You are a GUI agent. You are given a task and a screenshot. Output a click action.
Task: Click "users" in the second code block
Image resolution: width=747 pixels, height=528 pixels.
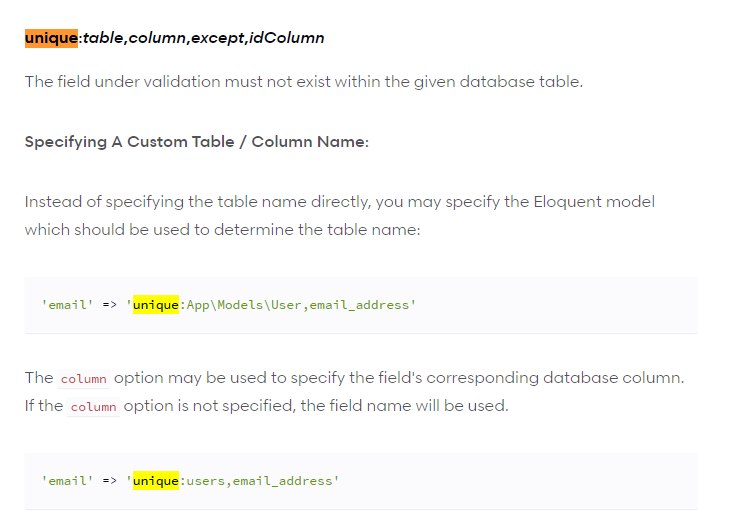pos(200,481)
